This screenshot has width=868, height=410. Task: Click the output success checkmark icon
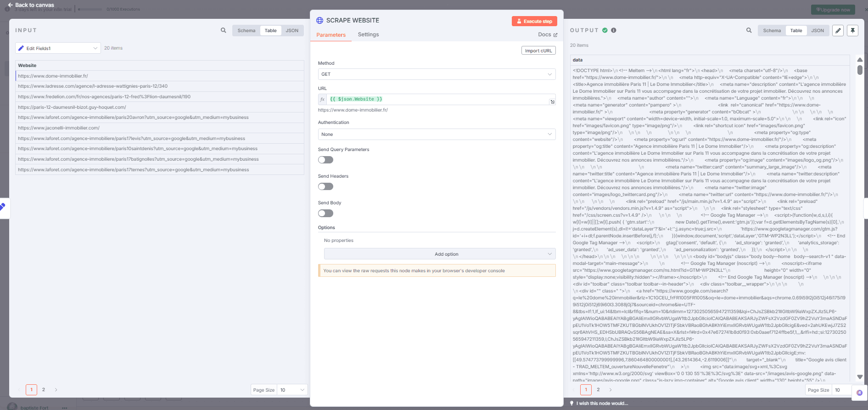point(605,30)
